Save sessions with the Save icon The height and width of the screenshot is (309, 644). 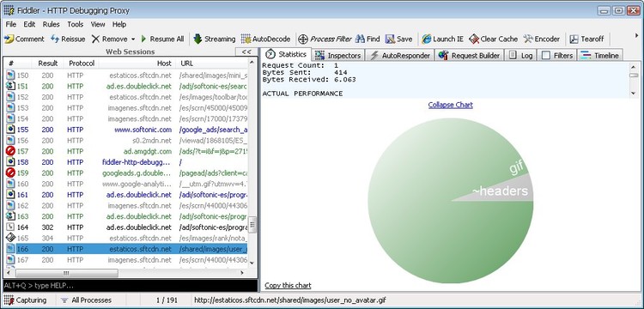coord(390,39)
